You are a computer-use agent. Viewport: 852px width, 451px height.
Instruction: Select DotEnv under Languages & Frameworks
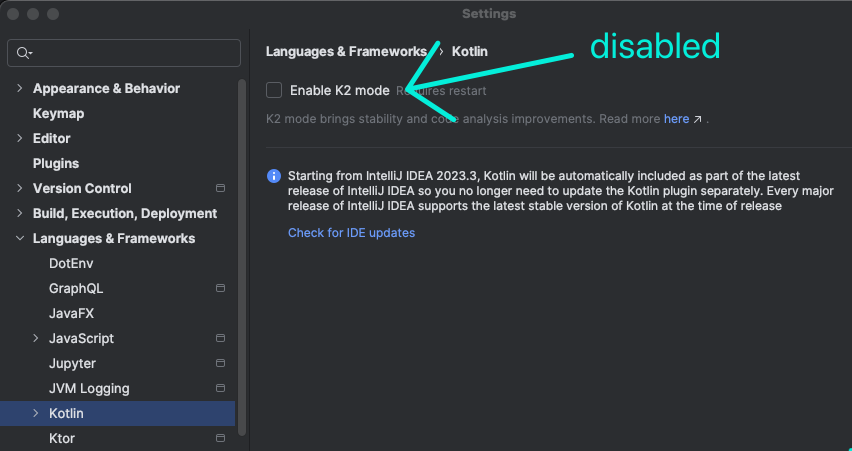(x=71, y=263)
